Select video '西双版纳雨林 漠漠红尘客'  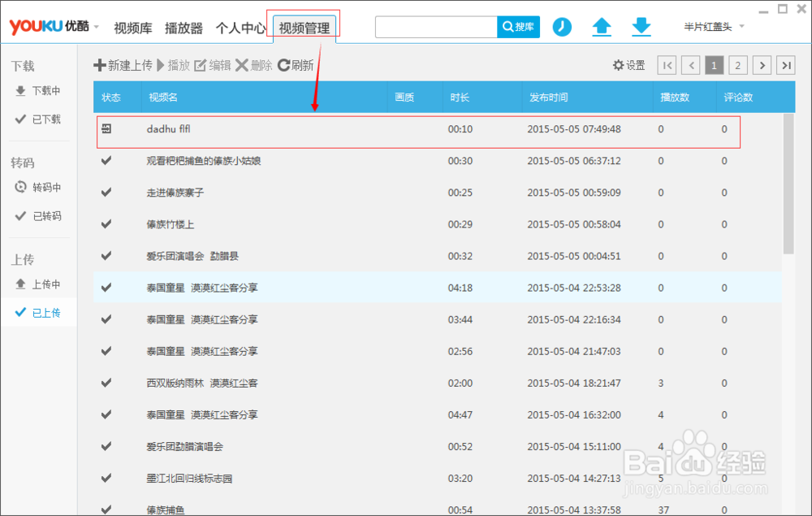coord(202,383)
